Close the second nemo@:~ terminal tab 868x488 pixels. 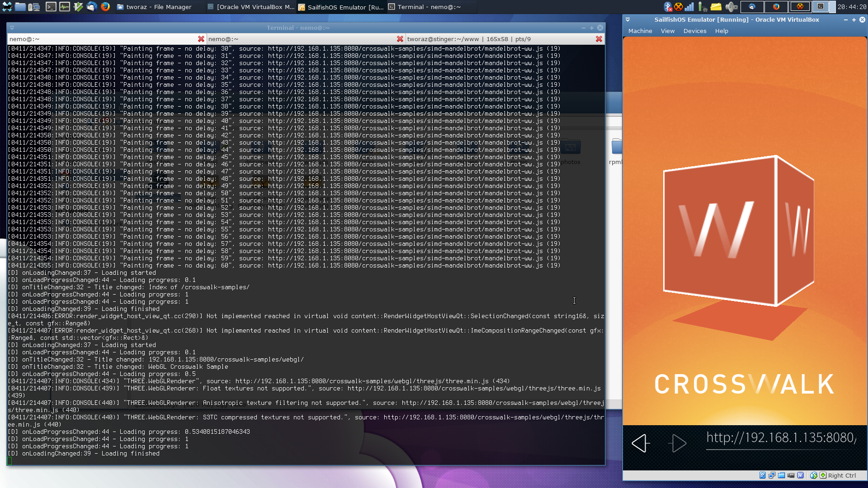[400, 39]
